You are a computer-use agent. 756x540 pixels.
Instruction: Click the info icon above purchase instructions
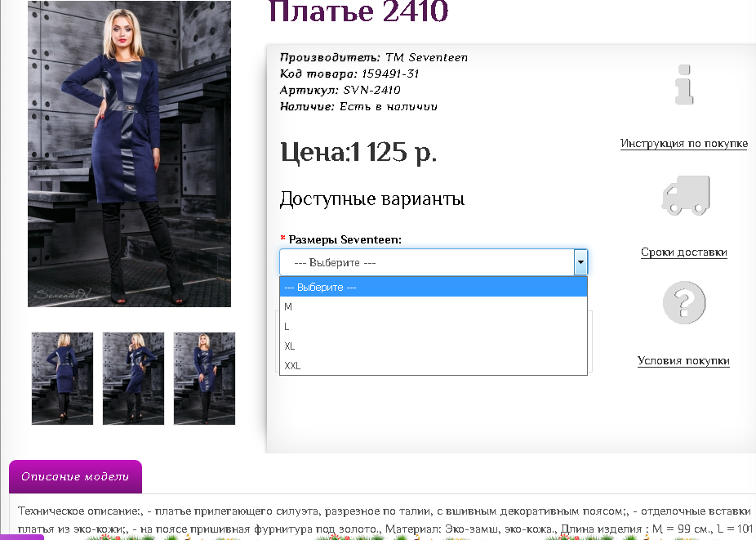coord(683,84)
